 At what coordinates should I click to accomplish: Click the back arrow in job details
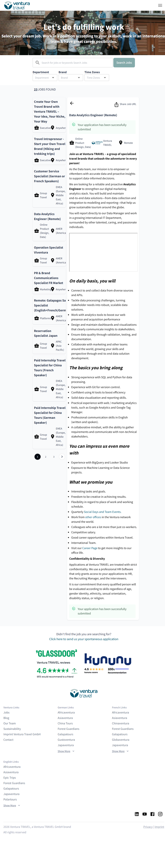(72, 103)
